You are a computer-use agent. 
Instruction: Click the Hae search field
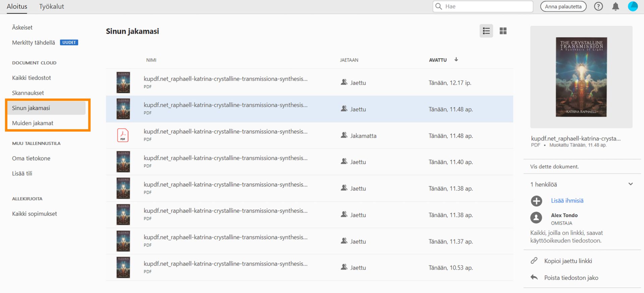(486, 6)
